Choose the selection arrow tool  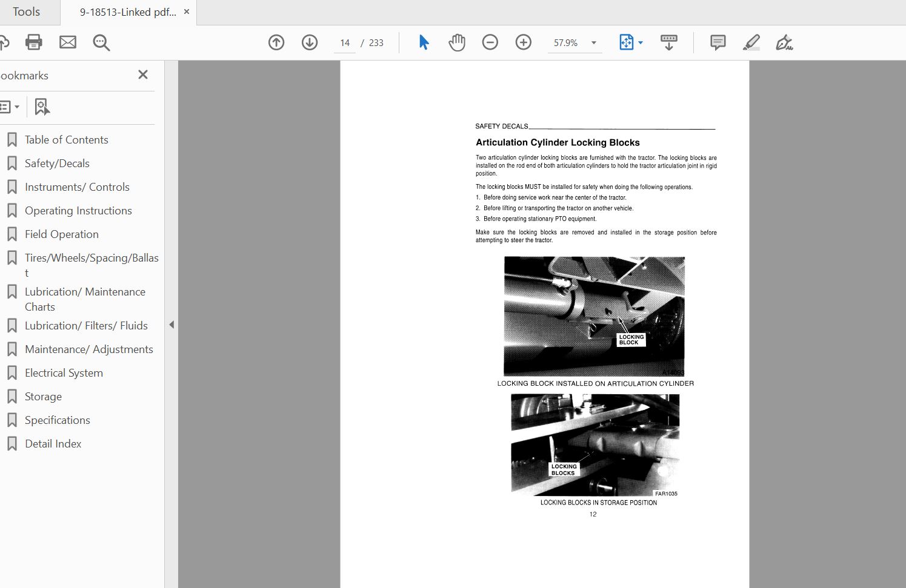click(424, 42)
